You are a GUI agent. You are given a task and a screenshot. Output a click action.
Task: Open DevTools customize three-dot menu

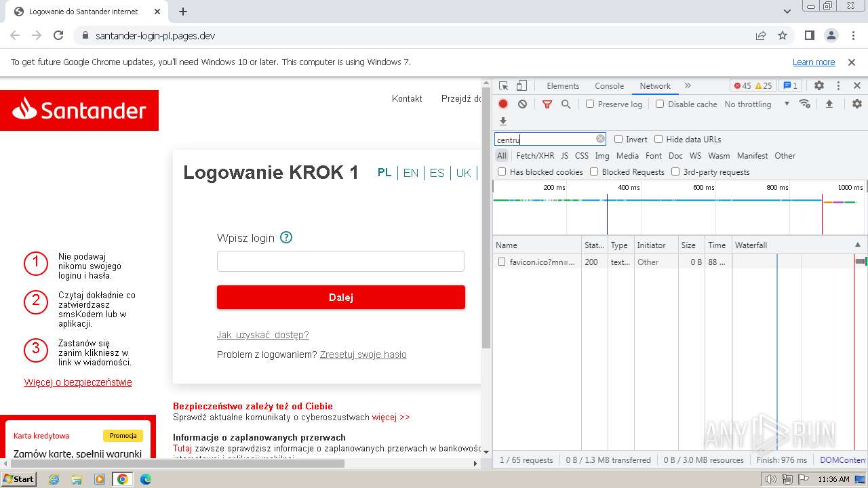pyautogui.click(x=838, y=86)
